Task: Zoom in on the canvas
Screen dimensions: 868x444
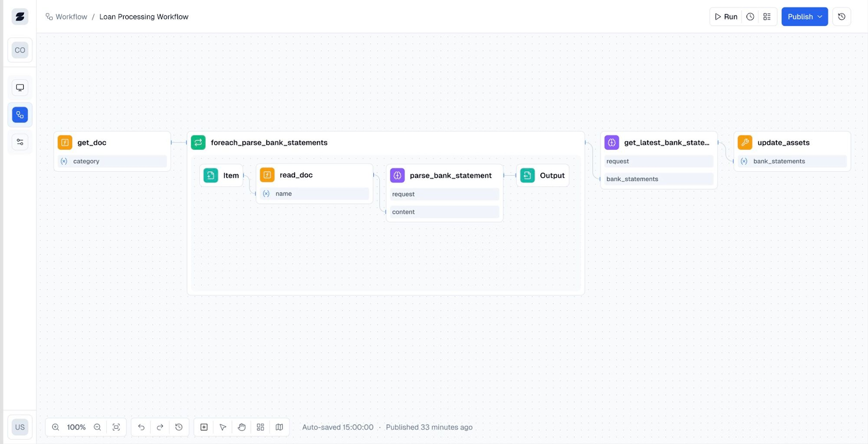Action: click(x=55, y=427)
